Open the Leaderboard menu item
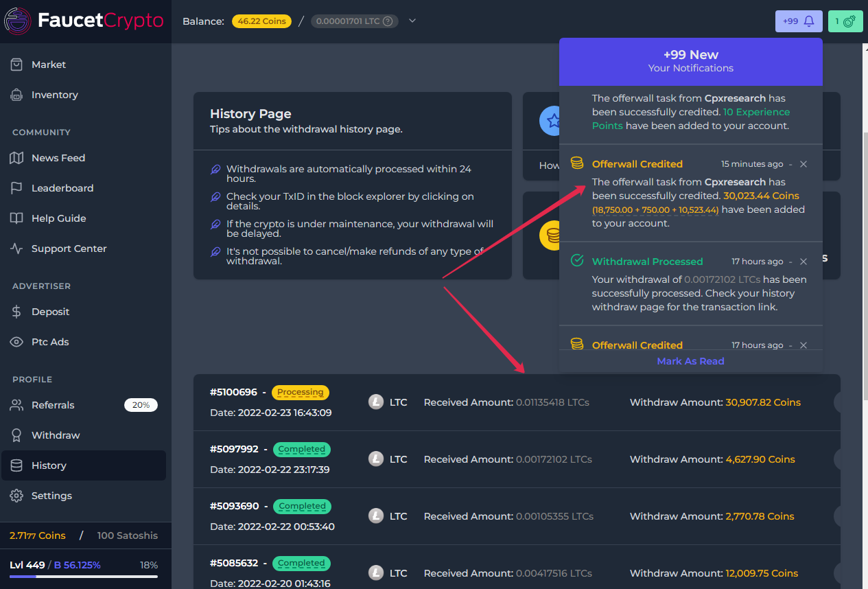 (x=84, y=188)
